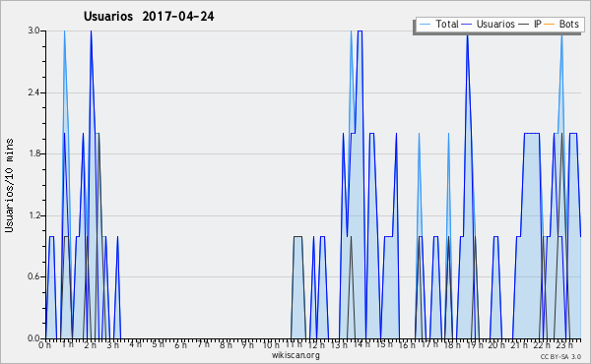The image size is (591, 364).
Task: Click the x-axis label '12 h'
Action: click(x=316, y=345)
